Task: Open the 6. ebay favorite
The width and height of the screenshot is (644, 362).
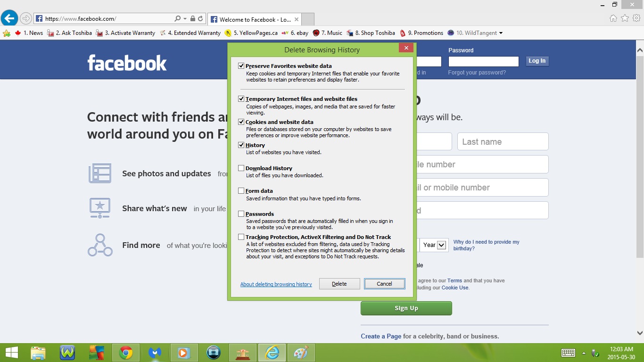Action: point(295,33)
